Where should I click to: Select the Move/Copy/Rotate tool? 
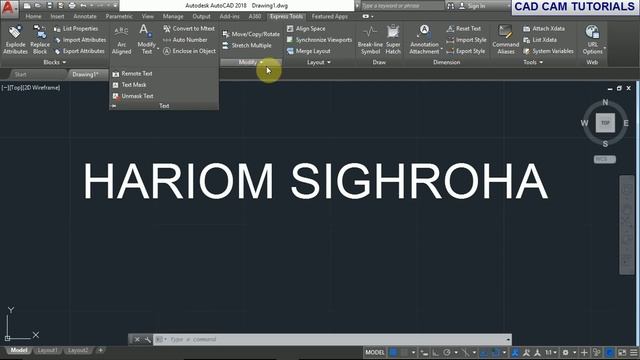coord(251,34)
